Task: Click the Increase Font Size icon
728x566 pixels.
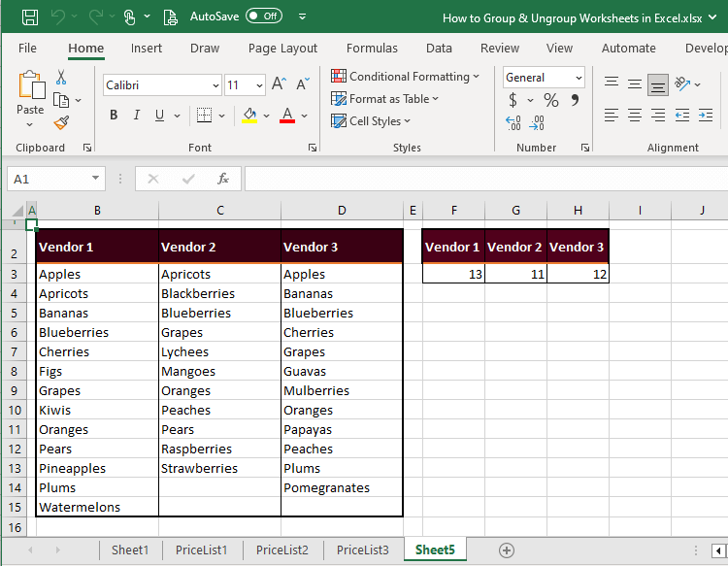Action: pyautogui.click(x=279, y=85)
